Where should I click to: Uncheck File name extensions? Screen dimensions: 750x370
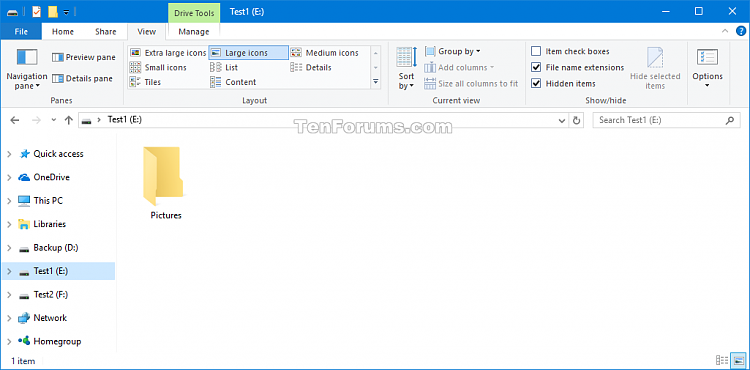tap(536, 67)
